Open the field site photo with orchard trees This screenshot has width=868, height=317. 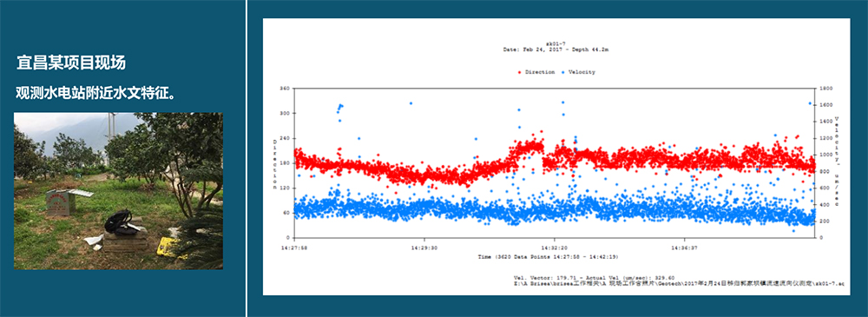pos(118,191)
